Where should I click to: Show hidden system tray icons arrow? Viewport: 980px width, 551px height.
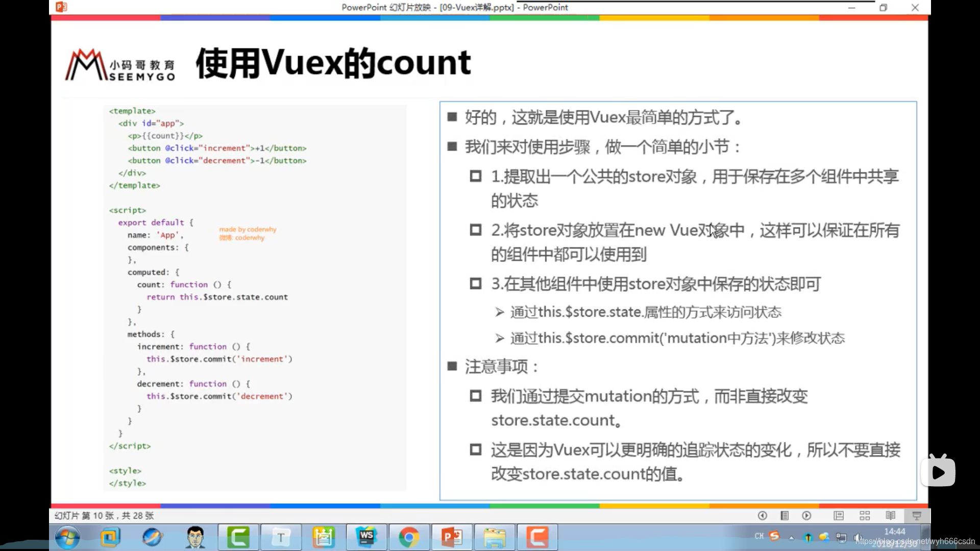pyautogui.click(x=791, y=537)
